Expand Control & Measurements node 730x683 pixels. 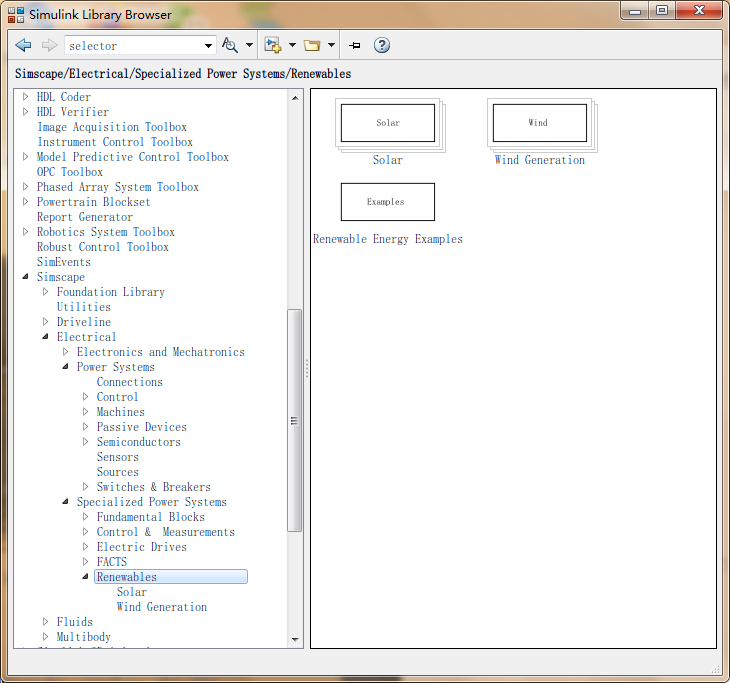point(86,532)
